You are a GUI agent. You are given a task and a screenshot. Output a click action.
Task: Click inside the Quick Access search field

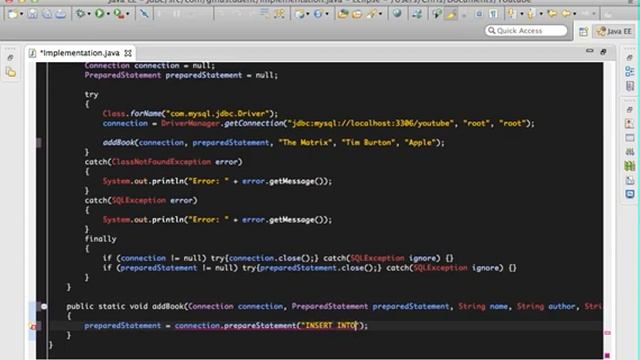pyautogui.click(x=526, y=31)
